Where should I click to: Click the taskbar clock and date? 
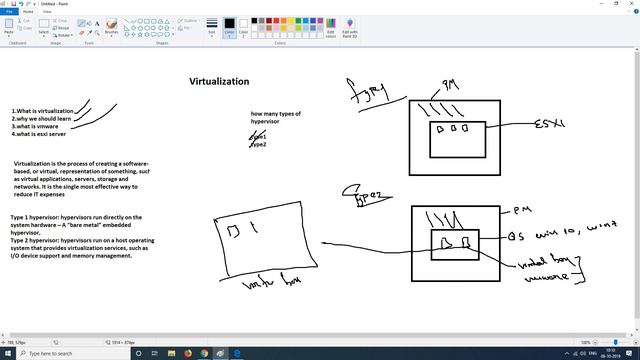point(610,353)
